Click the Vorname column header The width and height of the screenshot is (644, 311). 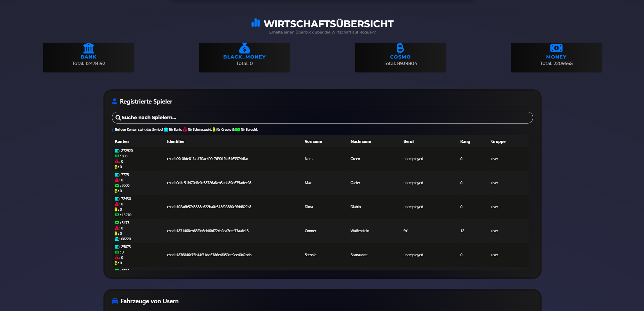pyautogui.click(x=313, y=141)
